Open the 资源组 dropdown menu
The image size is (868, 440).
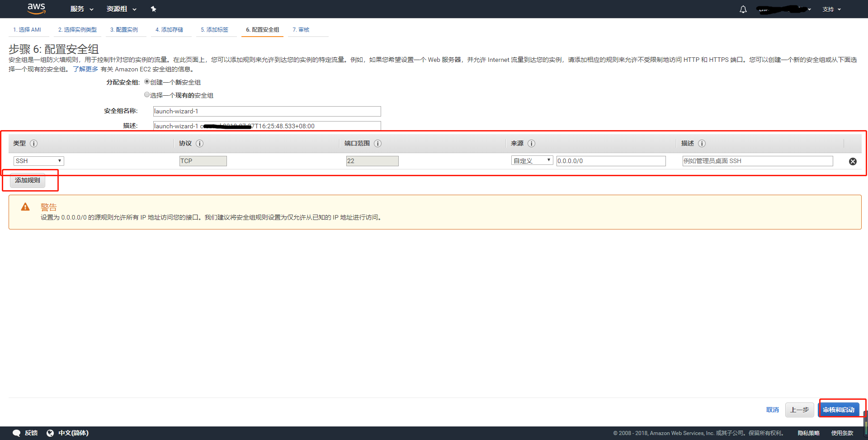point(121,9)
